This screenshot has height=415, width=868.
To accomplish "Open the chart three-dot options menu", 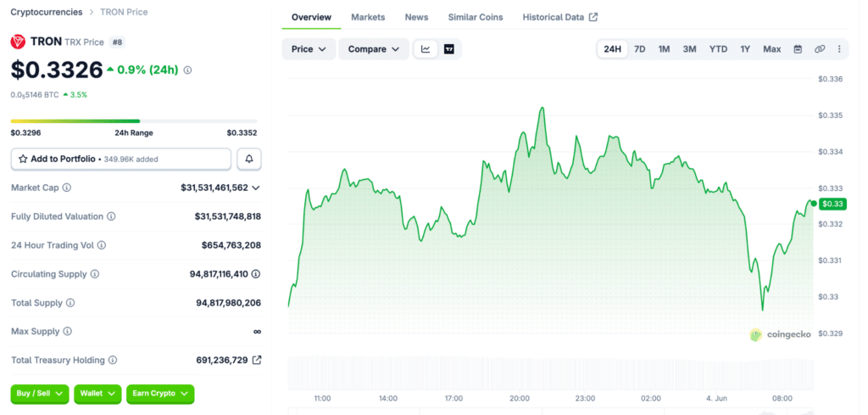I will (x=839, y=49).
